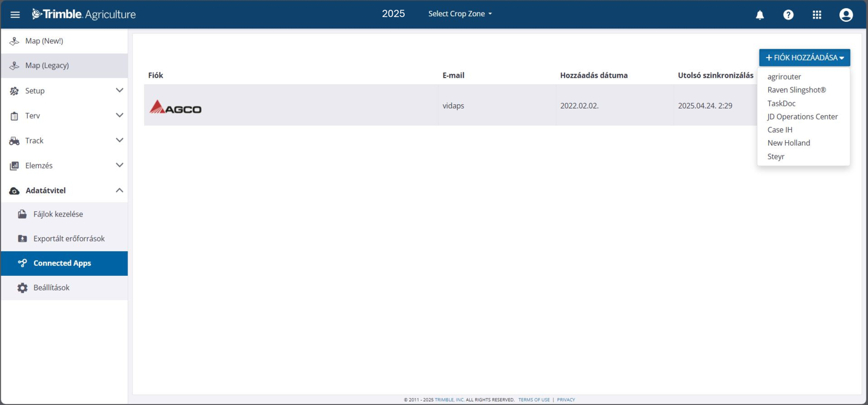Click the Connected Apps nodes icon
This screenshot has height=405, width=868.
[x=22, y=263]
